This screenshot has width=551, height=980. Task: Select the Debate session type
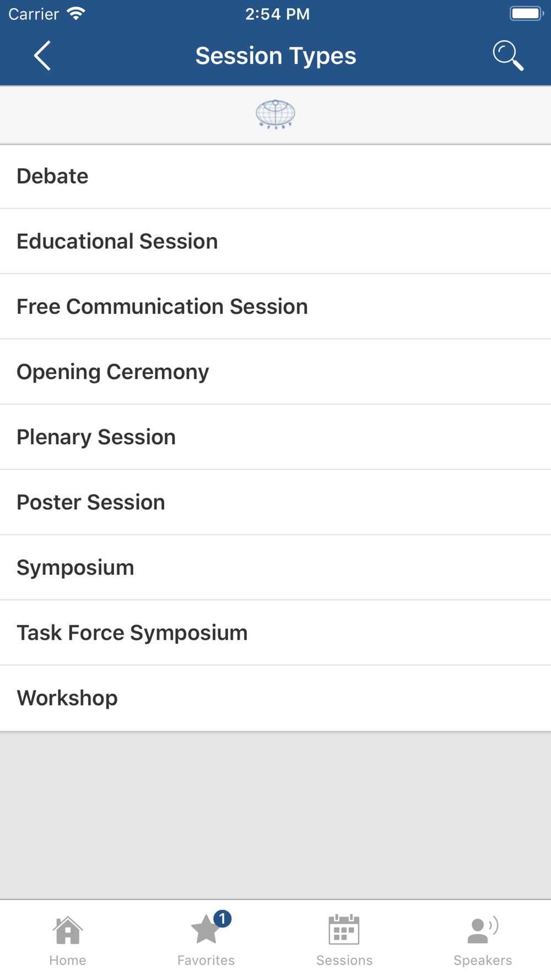pos(275,176)
